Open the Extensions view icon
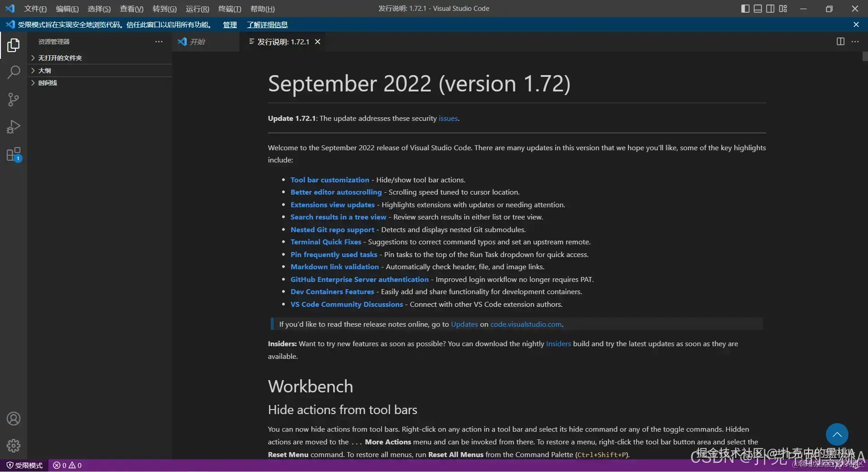 tap(14, 154)
